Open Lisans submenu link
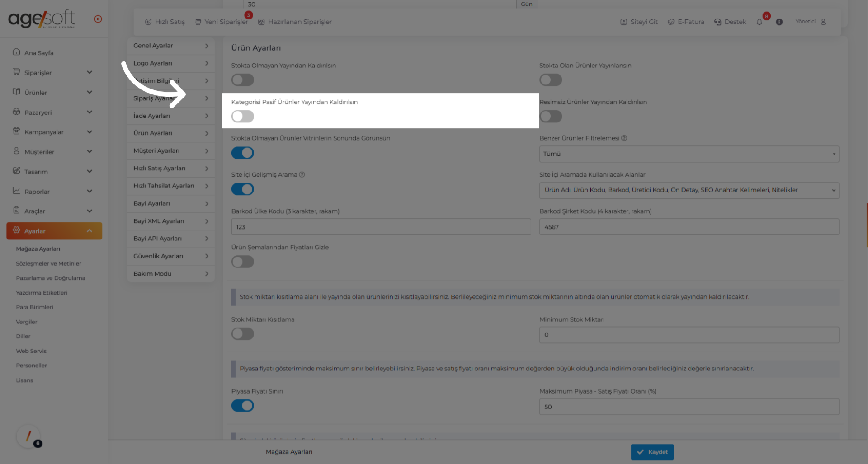 (x=24, y=380)
